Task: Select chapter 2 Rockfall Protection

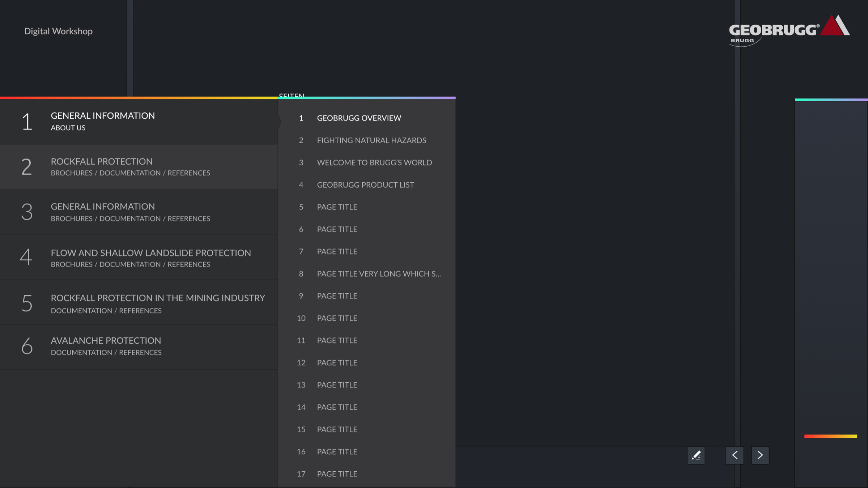Action: point(139,167)
